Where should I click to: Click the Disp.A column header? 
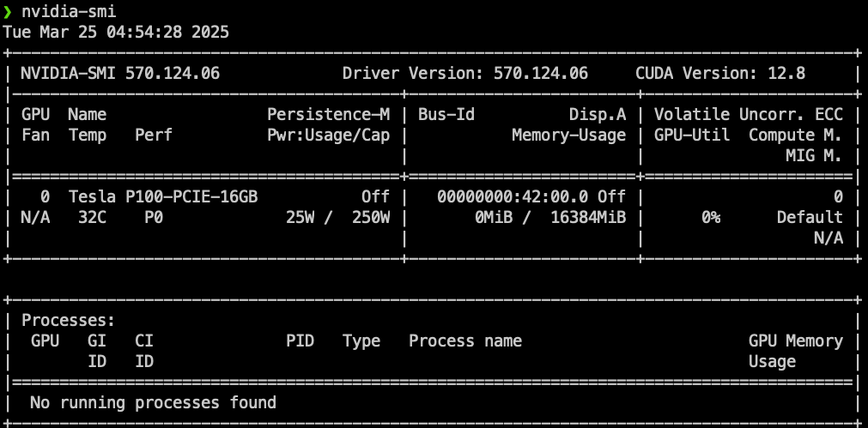[598, 114]
